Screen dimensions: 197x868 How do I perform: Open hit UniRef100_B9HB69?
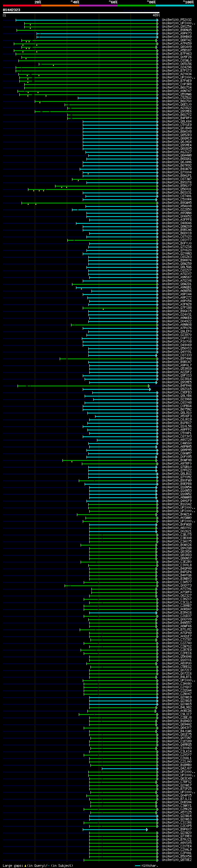pyautogui.click(x=177, y=37)
